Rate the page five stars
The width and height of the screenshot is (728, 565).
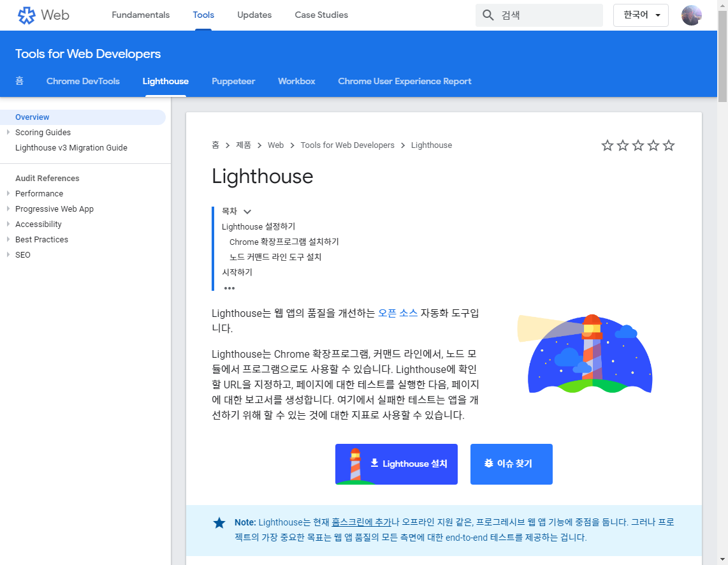click(x=669, y=145)
